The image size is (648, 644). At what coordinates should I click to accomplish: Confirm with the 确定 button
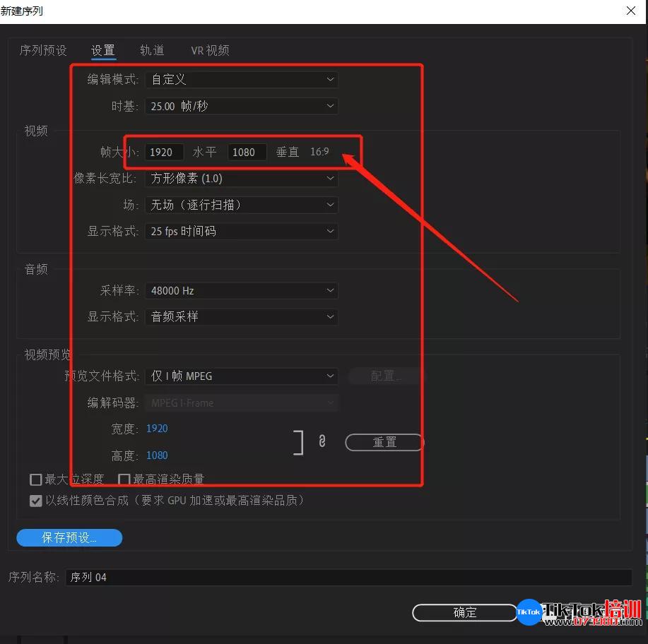pyautogui.click(x=465, y=613)
